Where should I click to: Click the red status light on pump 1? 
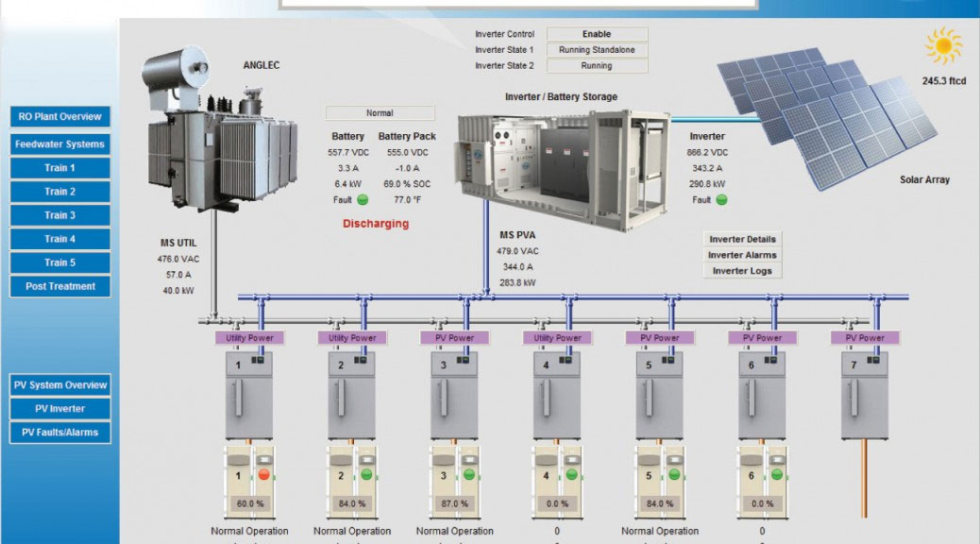coord(264,474)
